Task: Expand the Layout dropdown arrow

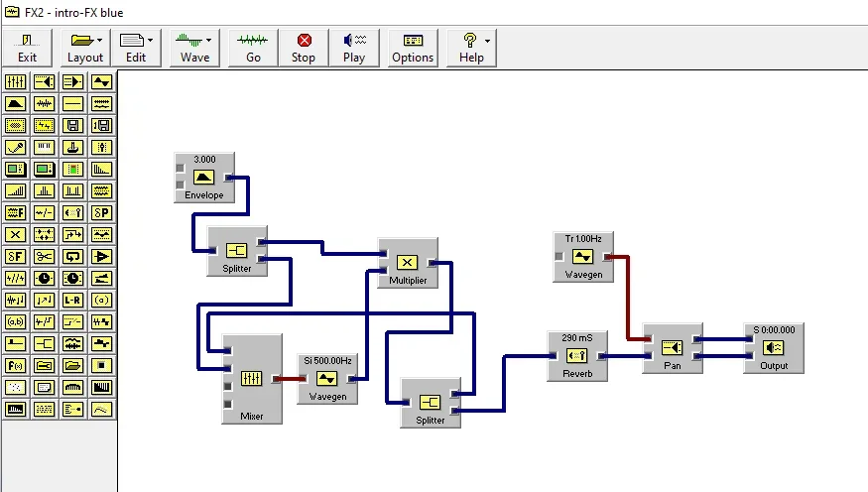Action: point(99,41)
